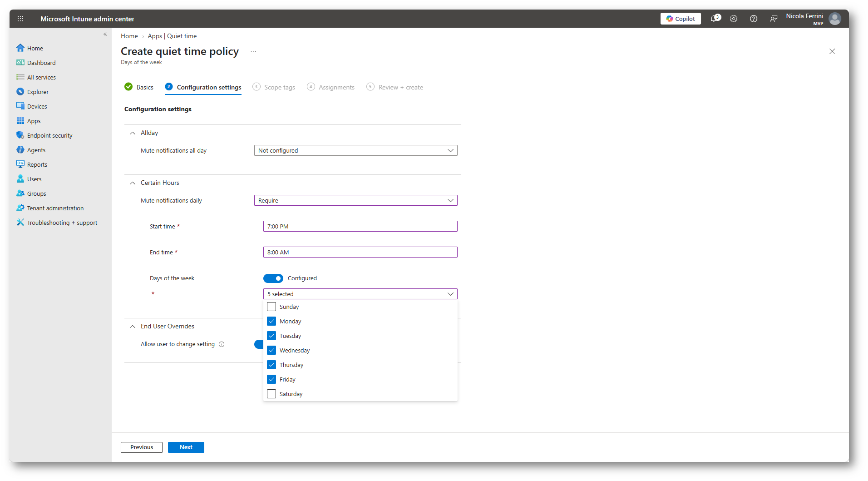The image size is (868, 481).
Task: Close the 5 selected days dropdown
Action: [x=360, y=294]
